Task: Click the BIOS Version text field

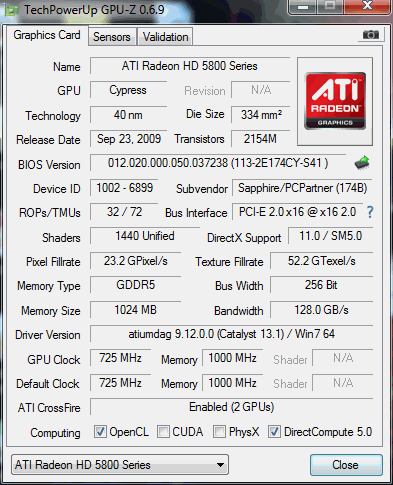Action: coord(218,163)
